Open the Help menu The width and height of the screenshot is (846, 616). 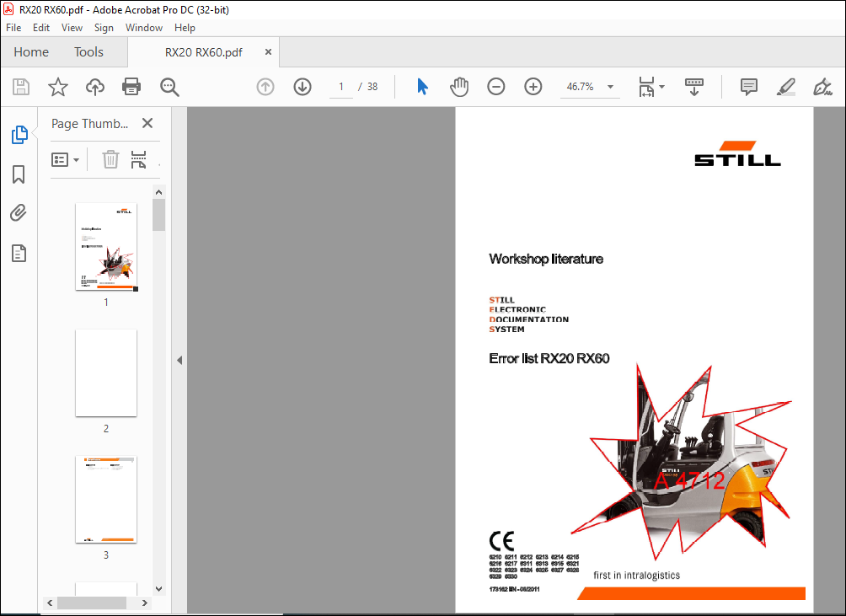click(x=185, y=28)
